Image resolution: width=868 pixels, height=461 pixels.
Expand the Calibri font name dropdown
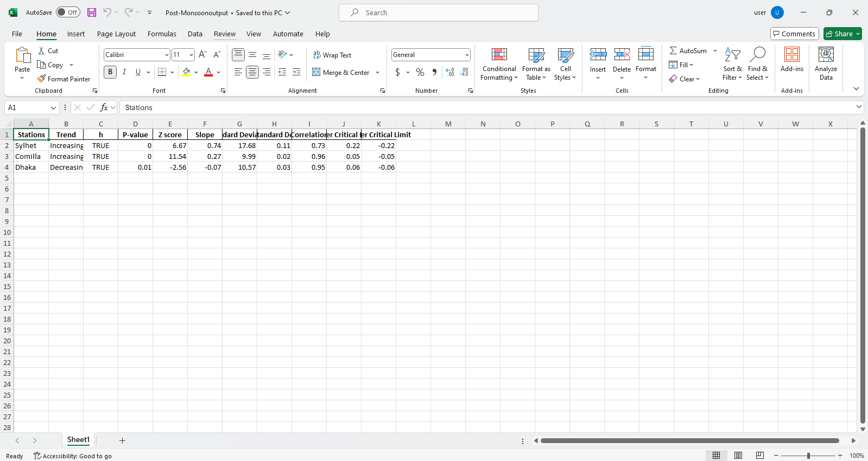(167, 55)
